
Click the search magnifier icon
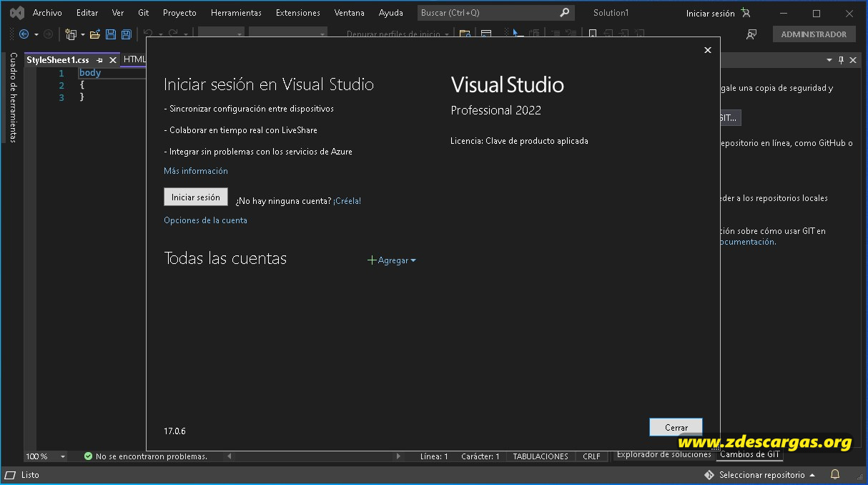pos(565,13)
